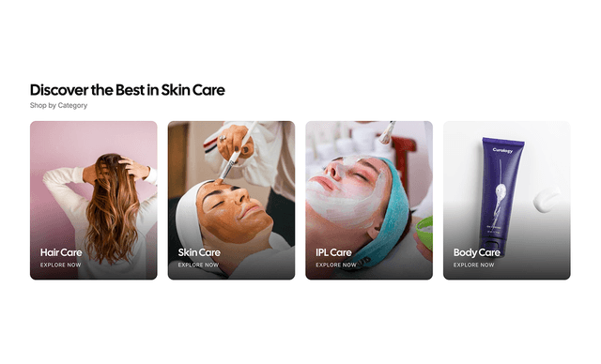The height and width of the screenshot is (364, 601).
Task: Click the purple Curology tube image
Action: click(x=501, y=195)
